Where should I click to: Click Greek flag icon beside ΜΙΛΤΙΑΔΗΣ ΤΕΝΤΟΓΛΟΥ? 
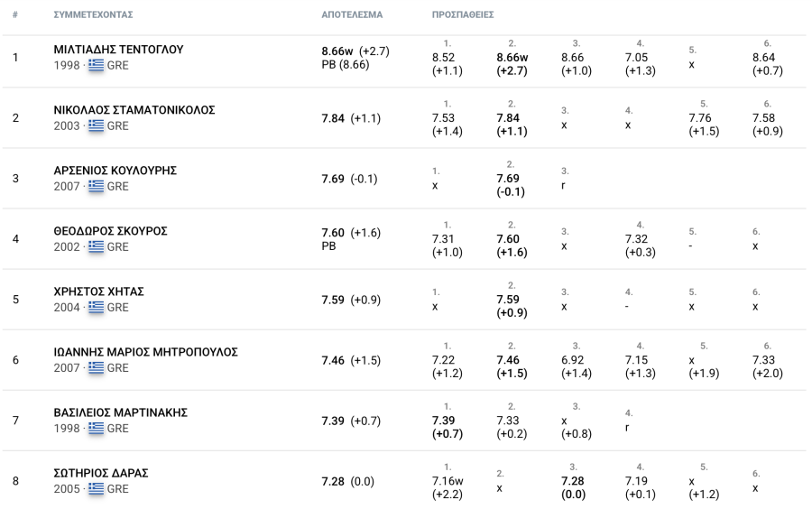[96, 65]
